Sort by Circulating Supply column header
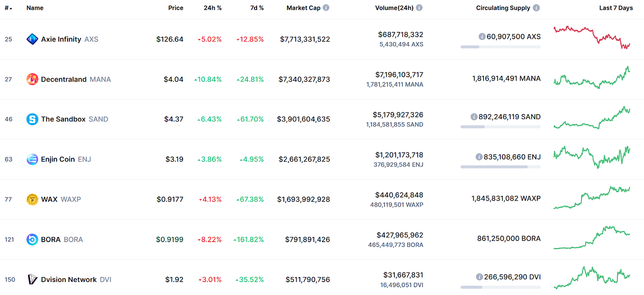644x295 pixels. 503,8
